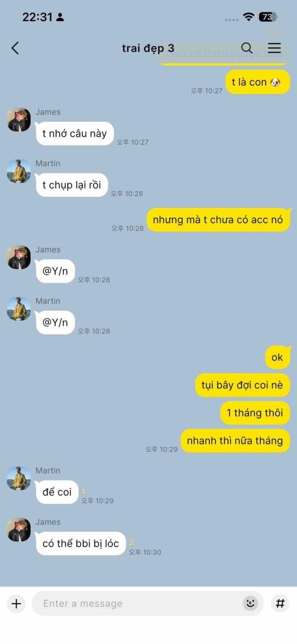Image resolution: width=297 pixels, height=644 pixels.
Task: Tap the plus attachment icon
Action: tap(16, 603)
